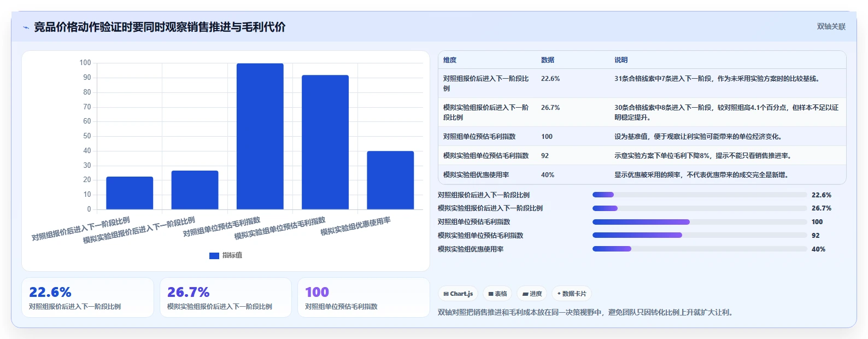Click the description starting 30条合格线索中8条
Viewport: 868px width, 339px height.
click(x=726, y=112)
